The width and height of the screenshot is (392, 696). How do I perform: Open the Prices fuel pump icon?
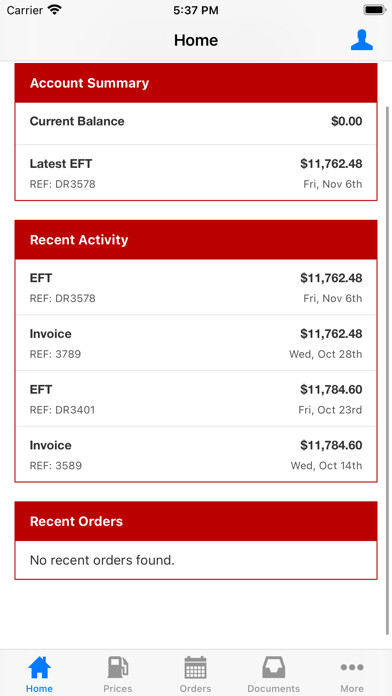tap(118, 667)
